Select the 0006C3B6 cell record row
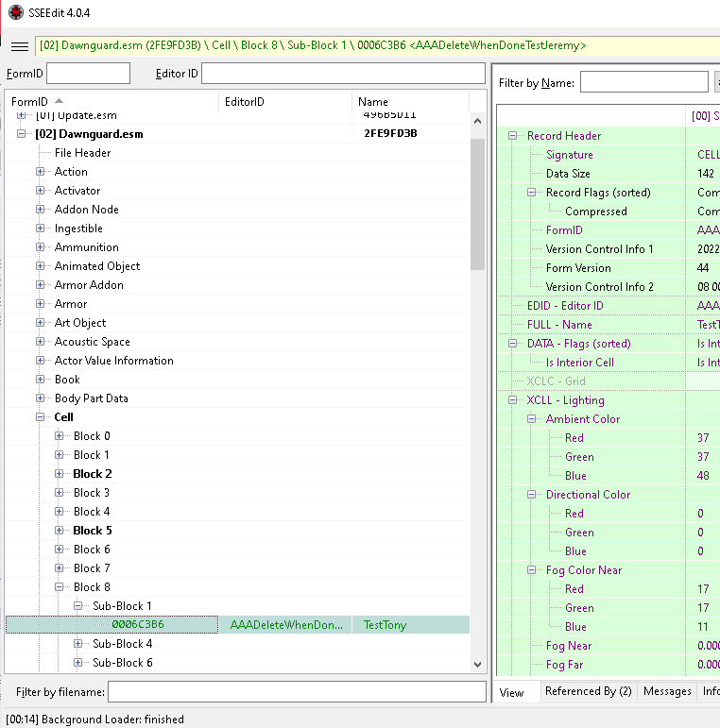 point(138,625)
